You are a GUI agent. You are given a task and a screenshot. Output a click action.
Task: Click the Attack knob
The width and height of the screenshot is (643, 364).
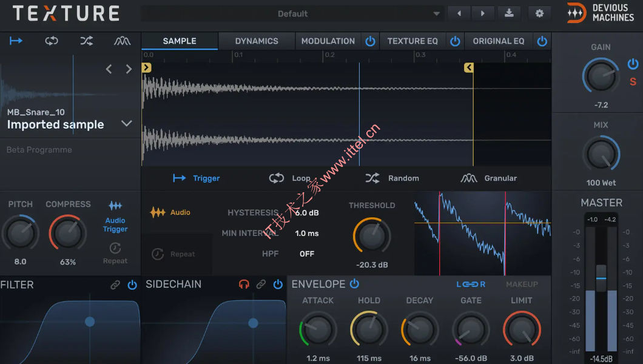pos(318,329)
